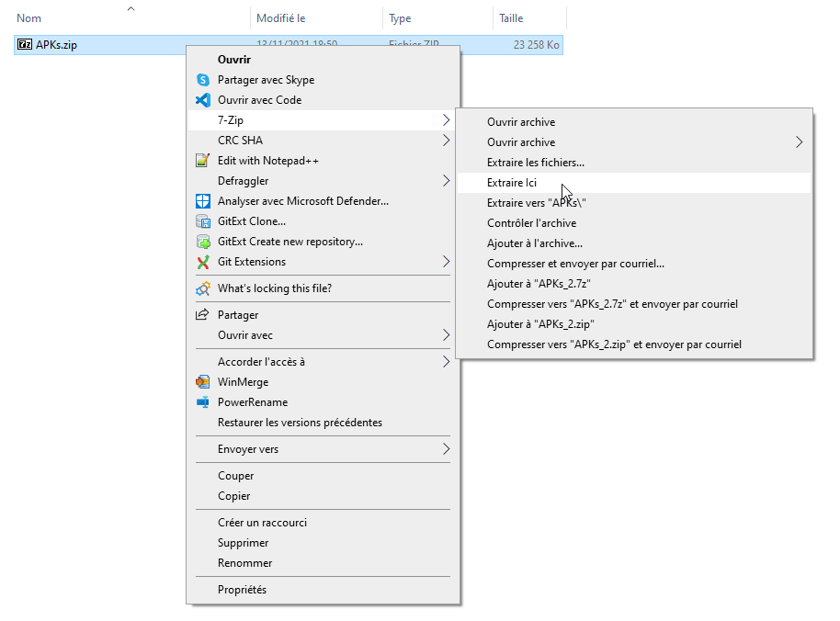Choose Edit with Notepad++
Viewport: 840px width, 621px height.
(x=323, y=161)
